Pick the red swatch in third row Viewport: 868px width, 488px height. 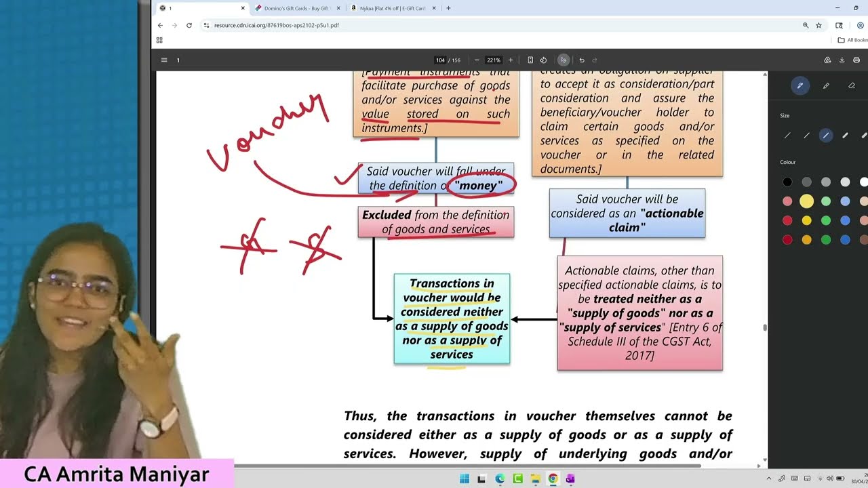[787, 220]
